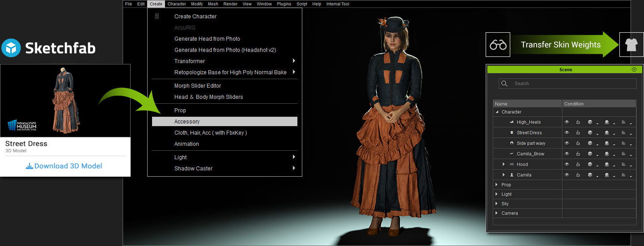Toggle the Camila eye visibility icon
This screenshot has width=644, height=246.
click(x=567, y=175)
